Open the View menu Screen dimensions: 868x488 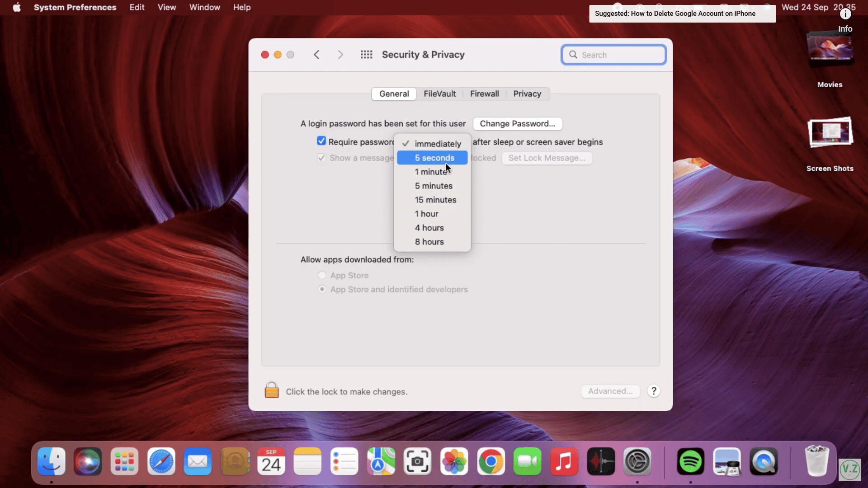pyautogui.click(x=167, y=7)
